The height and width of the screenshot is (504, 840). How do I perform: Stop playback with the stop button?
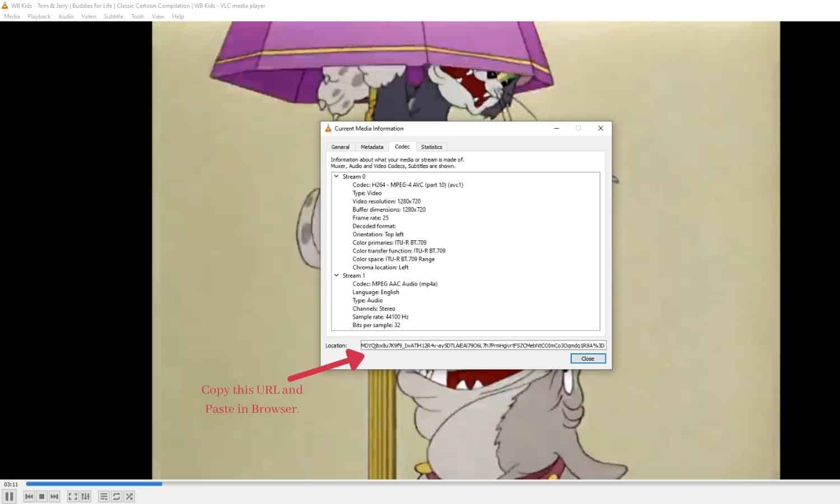tap(42, 496)
